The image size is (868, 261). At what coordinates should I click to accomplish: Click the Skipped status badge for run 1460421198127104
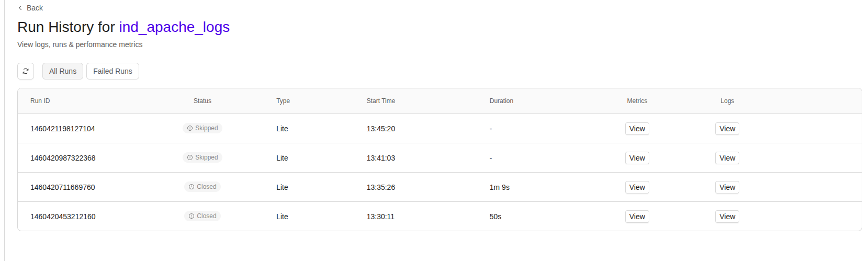click(x=202, y=128)
